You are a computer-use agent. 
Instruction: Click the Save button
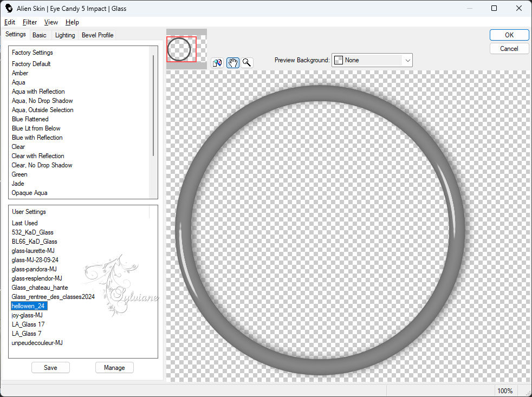pyautogui.click(x=50, y=367)
